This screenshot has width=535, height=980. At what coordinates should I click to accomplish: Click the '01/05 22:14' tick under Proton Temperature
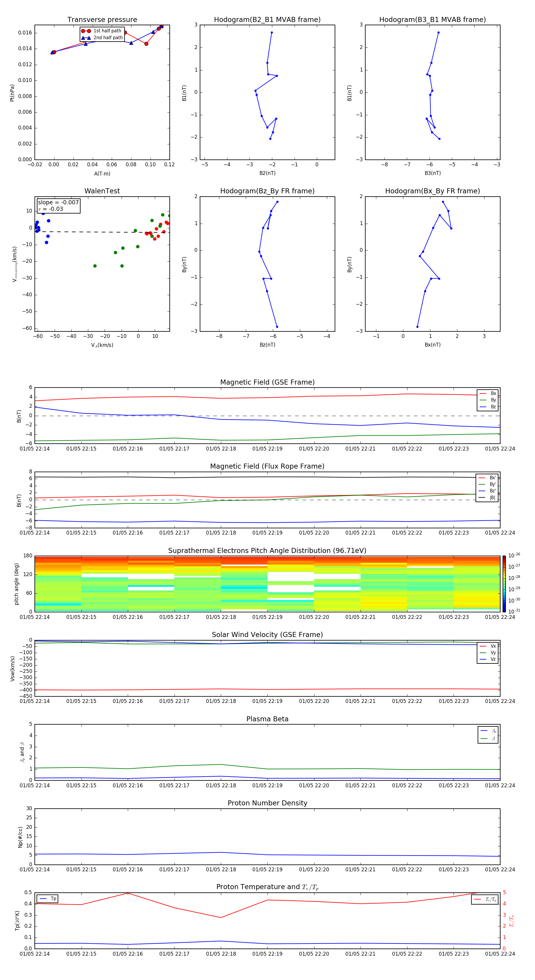pos(35,954)
